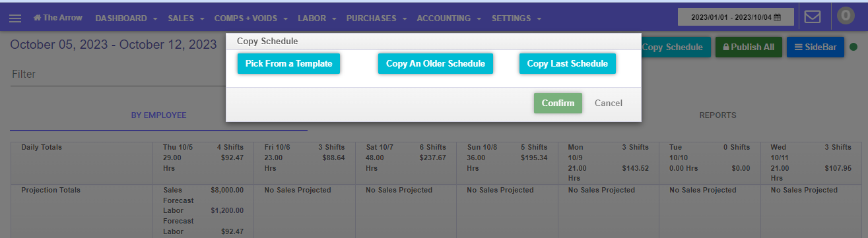
Task: Expand the DASHBOARD dropdown menu
Action: point(126,18)
